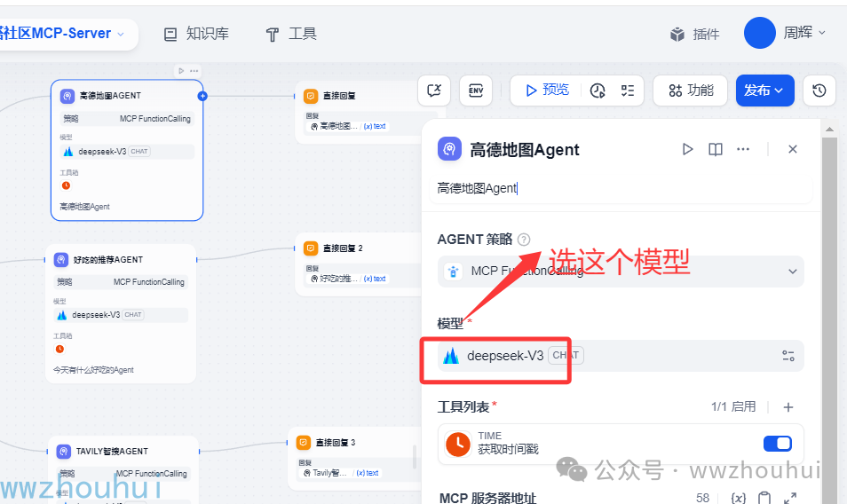Click the small play icon above 高德地图AGENT node
This screenshot has width=847, height=504.
coord(181,71)
